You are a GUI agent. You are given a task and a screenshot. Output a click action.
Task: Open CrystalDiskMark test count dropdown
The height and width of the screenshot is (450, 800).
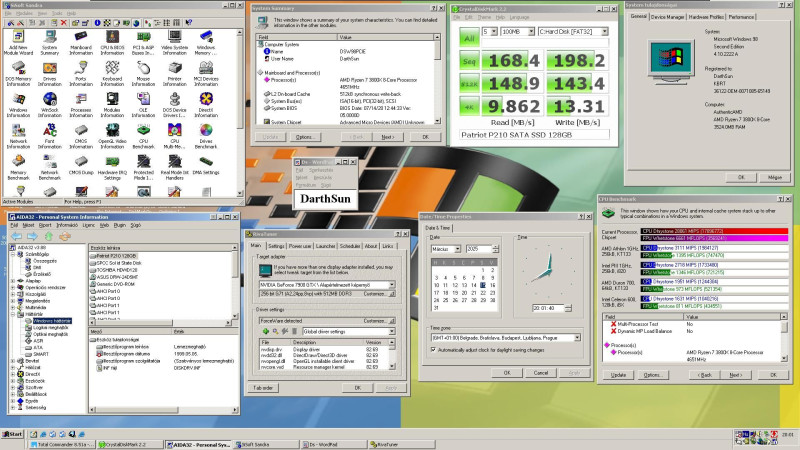pos(493,32)
